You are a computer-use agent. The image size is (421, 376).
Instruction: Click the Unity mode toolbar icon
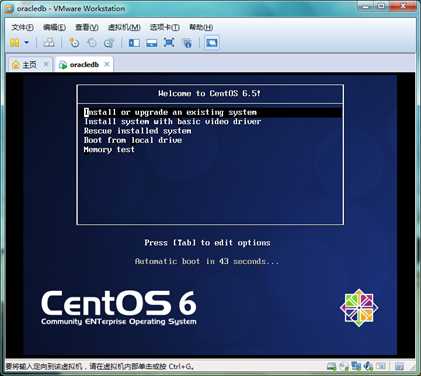pyautogui.click(x=188, y=43)
